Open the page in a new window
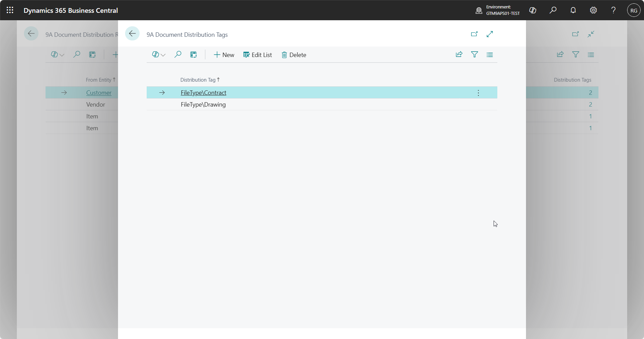The width and height of the screenshot is (644, 339). click(474, 34)
